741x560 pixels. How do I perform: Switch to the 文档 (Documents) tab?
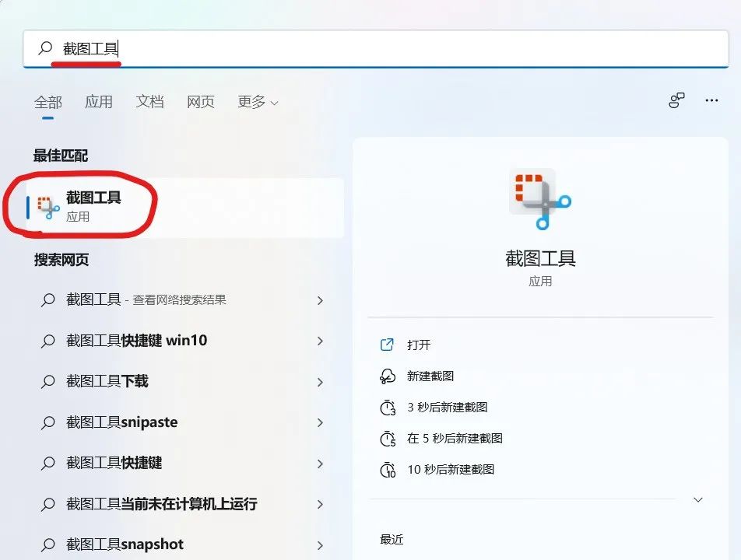[149, 101]
